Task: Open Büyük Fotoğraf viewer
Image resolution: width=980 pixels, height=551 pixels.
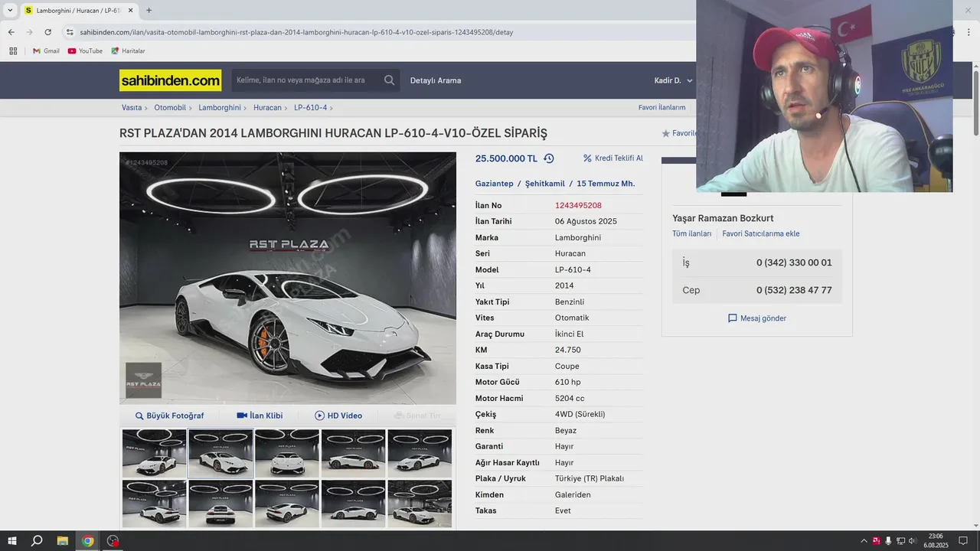Action: (169, 416)
